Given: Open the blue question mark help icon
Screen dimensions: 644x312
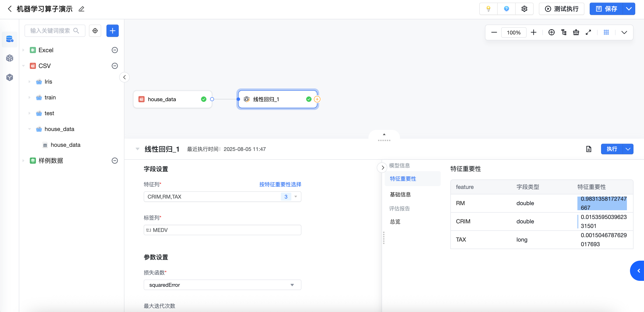Looking at the screenshot, I should [x=506, y=9].
